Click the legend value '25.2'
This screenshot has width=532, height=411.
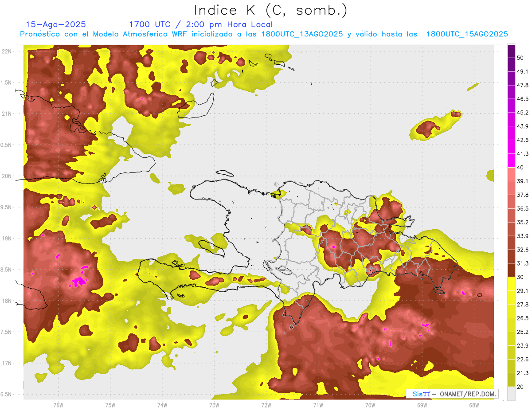click(523, 332)
